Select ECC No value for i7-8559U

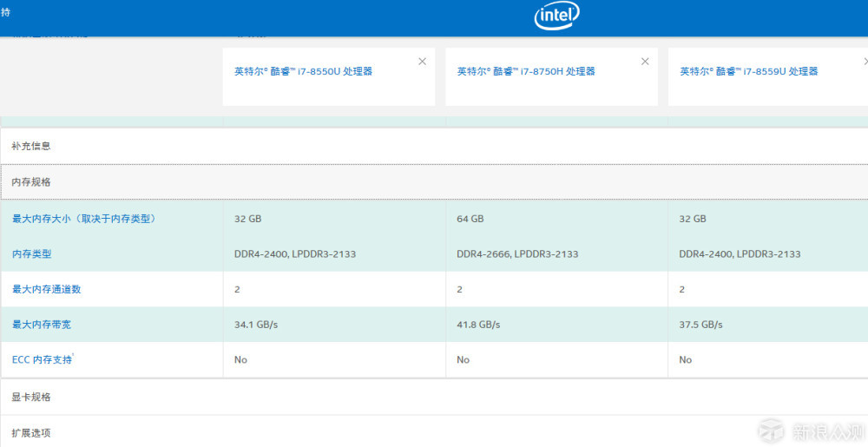(686, 360)
